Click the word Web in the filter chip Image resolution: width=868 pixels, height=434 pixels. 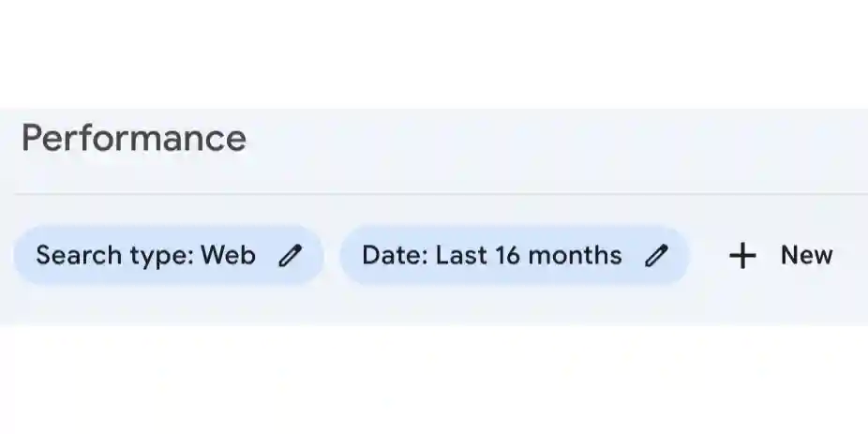[228, 255]
